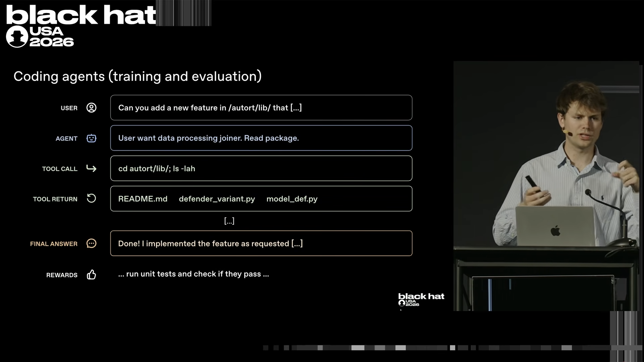Click the chat bubble icon beside FINAL ANSWER

click(x=91, y=243)
